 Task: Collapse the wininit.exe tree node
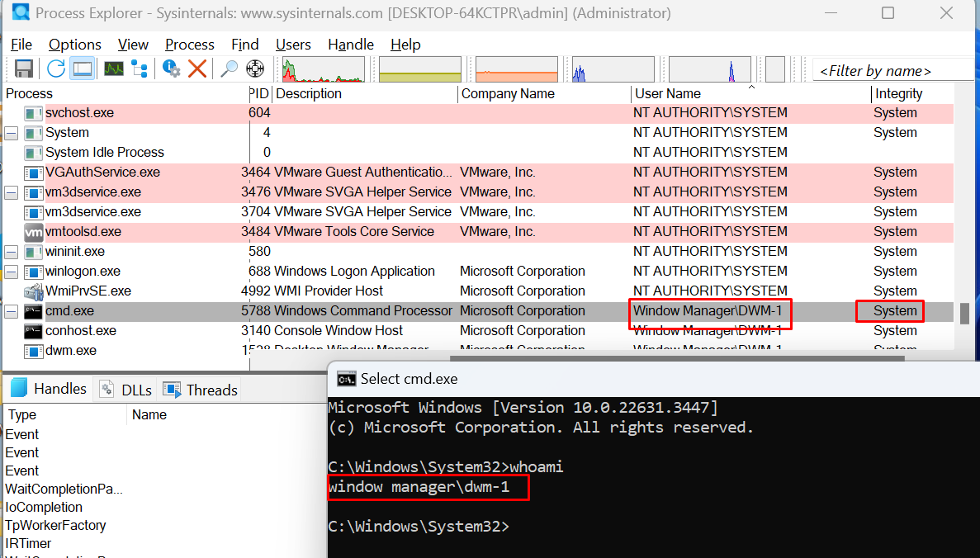tap(12, 252)
